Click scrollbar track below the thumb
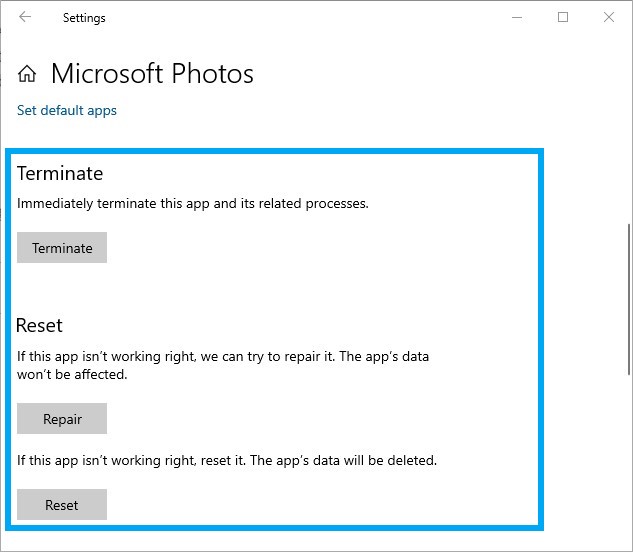Viewport: 633px width, 552px height. coord(629,460)
